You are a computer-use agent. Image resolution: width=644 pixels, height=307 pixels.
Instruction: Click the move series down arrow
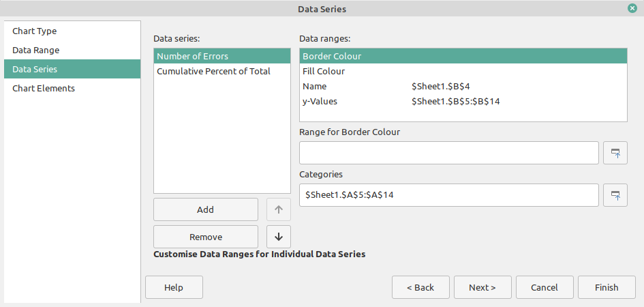[x=279, y=237]
